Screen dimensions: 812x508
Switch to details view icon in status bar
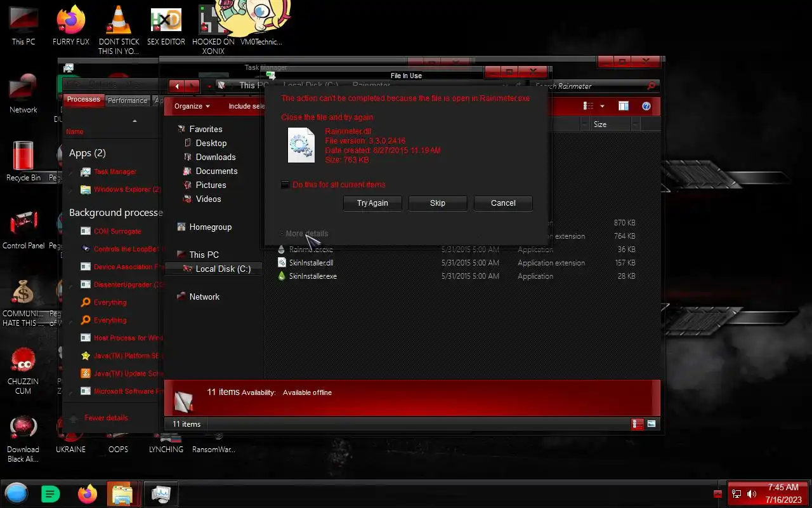(x=638, y=424)
